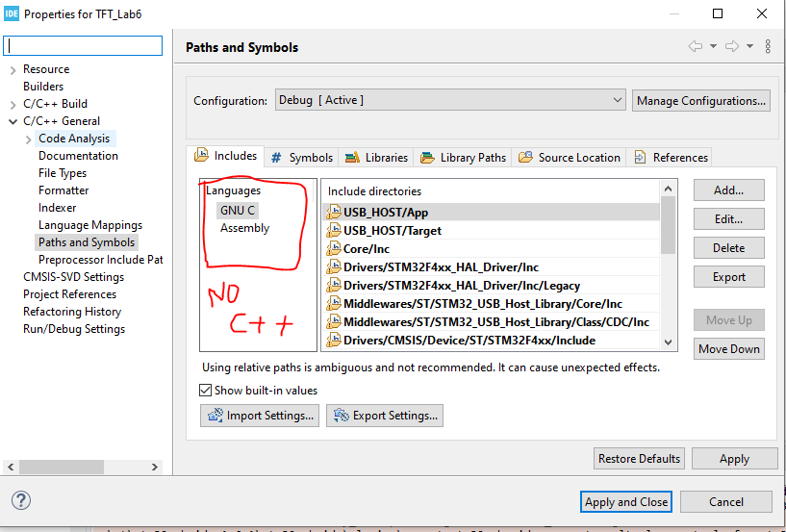Select Language Mappings in the tree

pyautogui.click(x=90, y=225)
